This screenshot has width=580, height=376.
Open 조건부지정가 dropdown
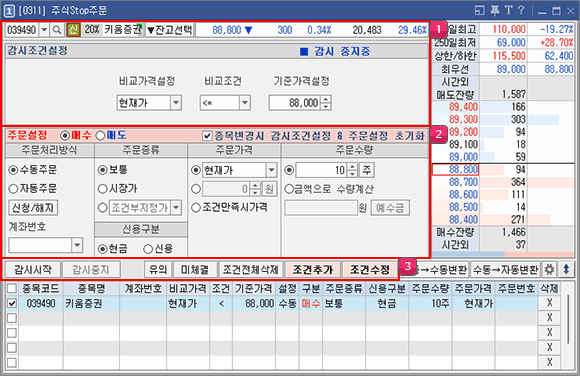point(176,208)
